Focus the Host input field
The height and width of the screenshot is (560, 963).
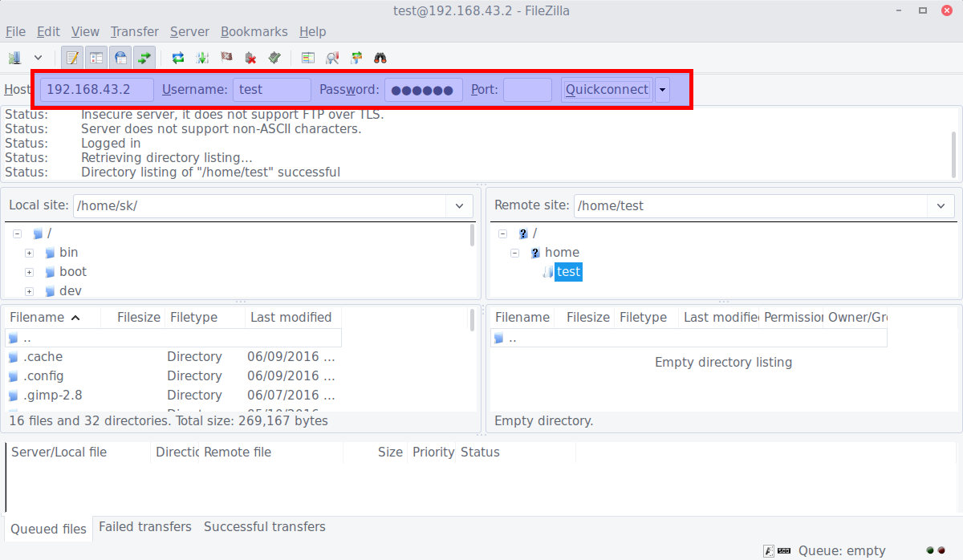click(97, 90)
